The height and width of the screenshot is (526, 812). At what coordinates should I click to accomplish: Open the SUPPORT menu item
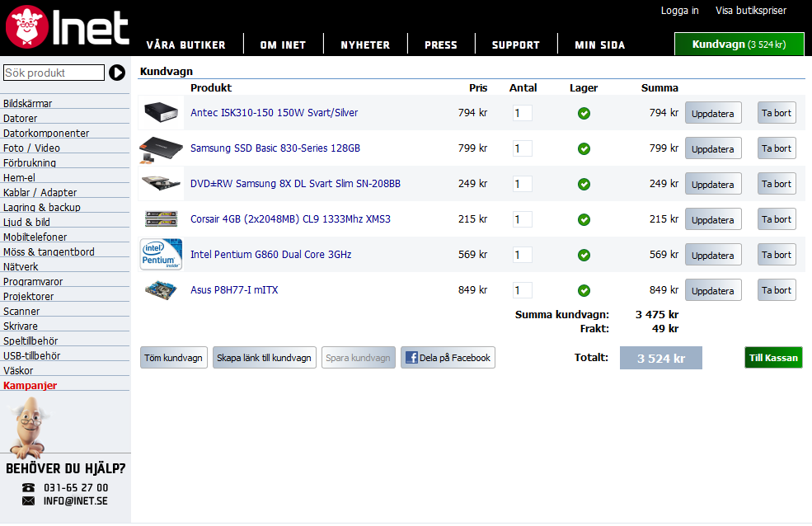[516, 45]
